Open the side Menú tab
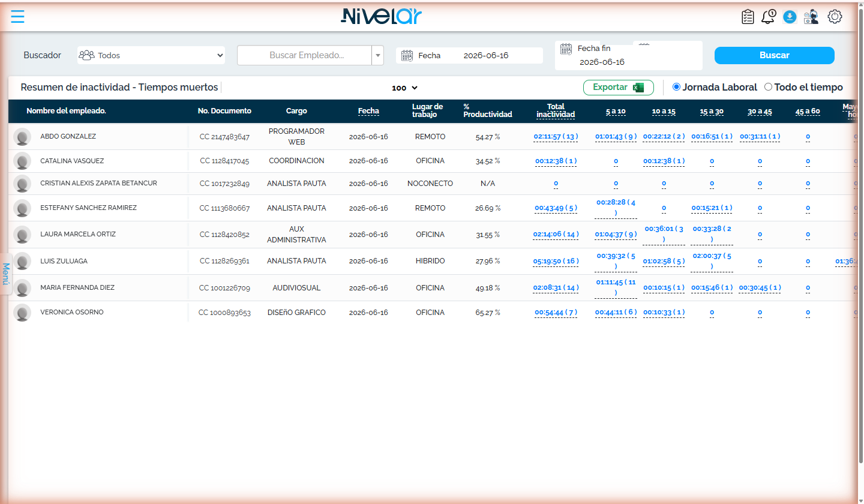Screen dimensions: 864x504 pos(5,274)
